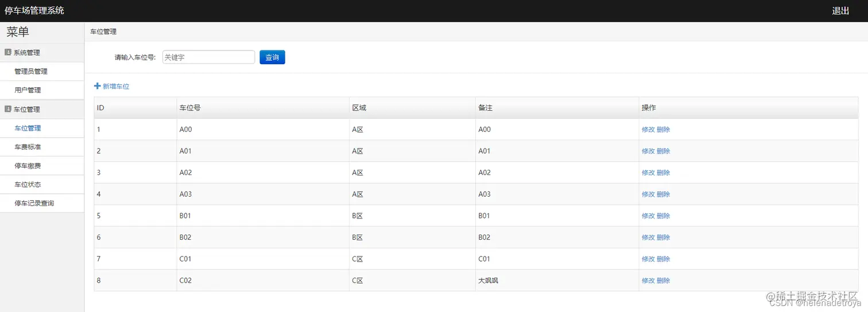The height and width of the screenshot is (312, 868).
Task: Remove the A03 entry
Action: pos(663,194)
